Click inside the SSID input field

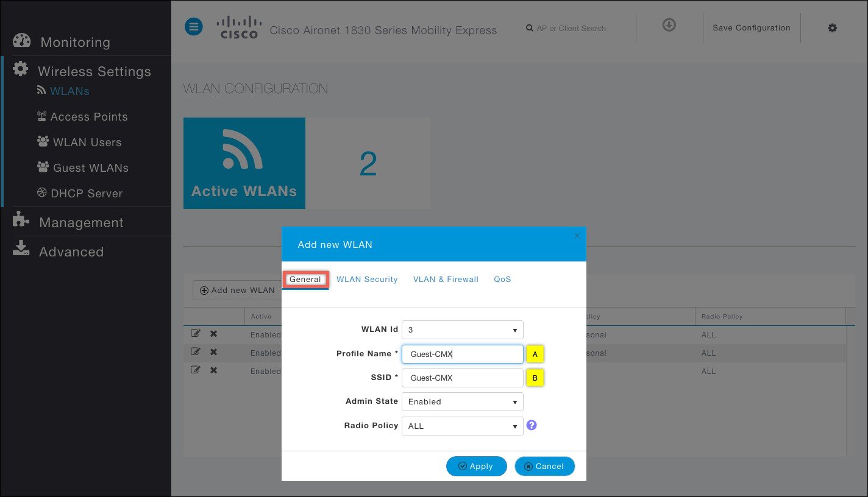(462, 378)
